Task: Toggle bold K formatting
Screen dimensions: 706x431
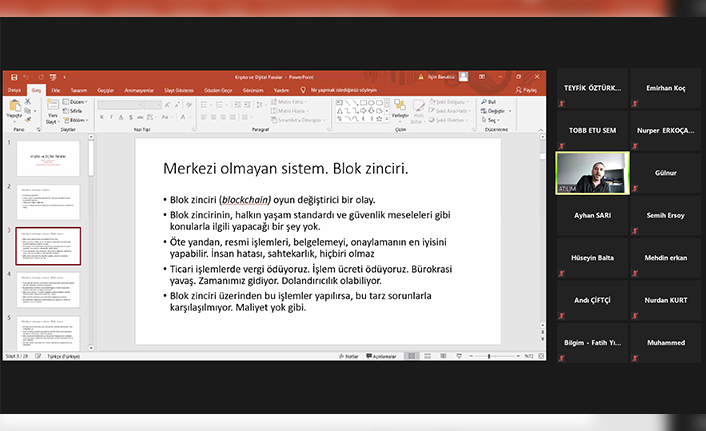Action: coord(102,117)
